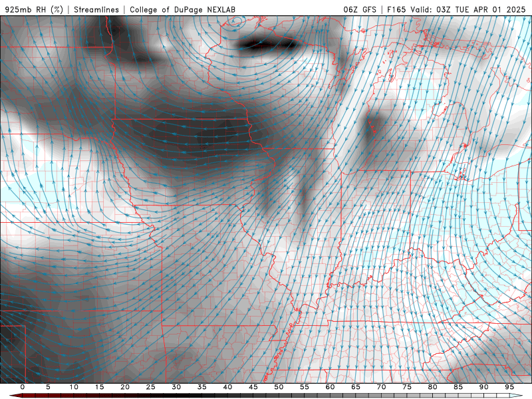Click the 30 label on the color scale

176,387
